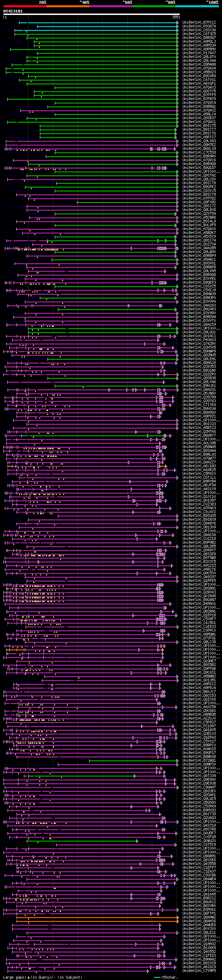Viewport: 222px width, 980px height.
Task: Open hit UniRef100_A9PDL3
Action: tap(199, 41)
